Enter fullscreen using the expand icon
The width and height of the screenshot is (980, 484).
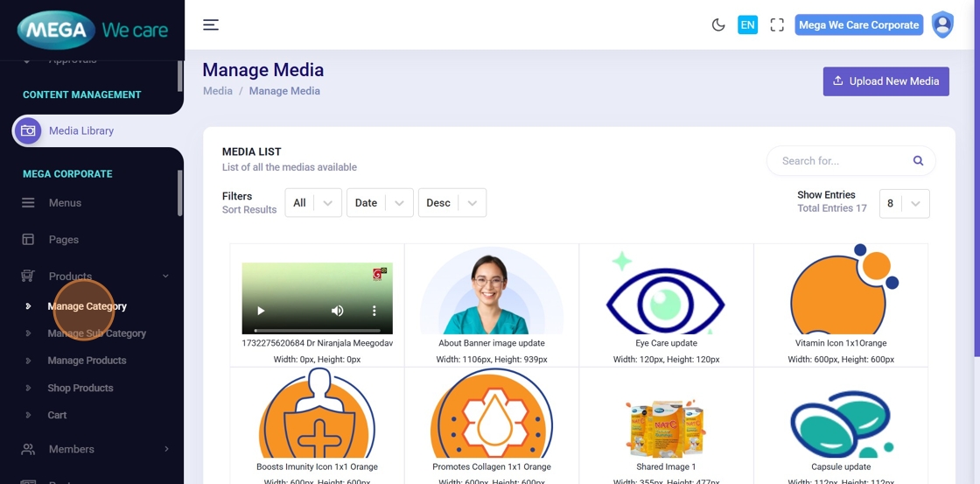coord(777,25)
